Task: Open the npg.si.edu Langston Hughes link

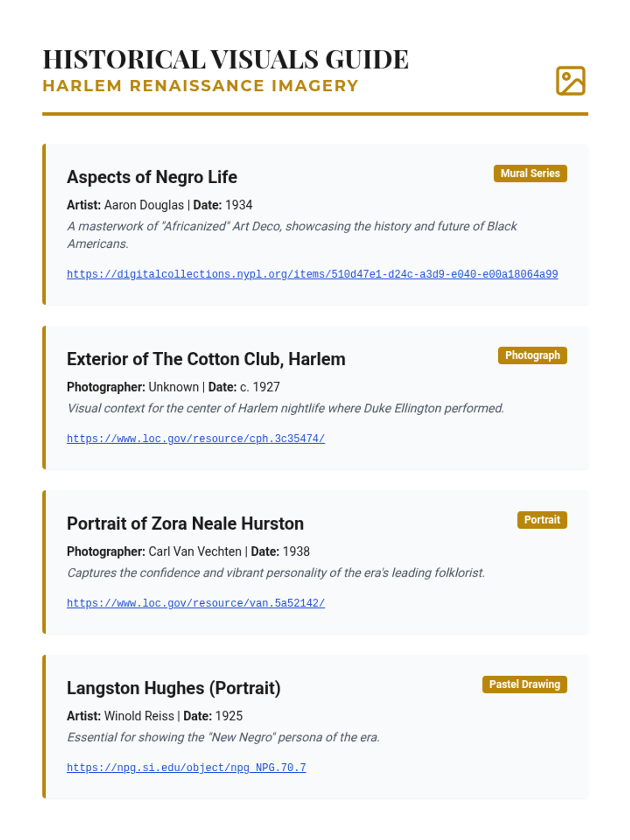Action: 186,768
